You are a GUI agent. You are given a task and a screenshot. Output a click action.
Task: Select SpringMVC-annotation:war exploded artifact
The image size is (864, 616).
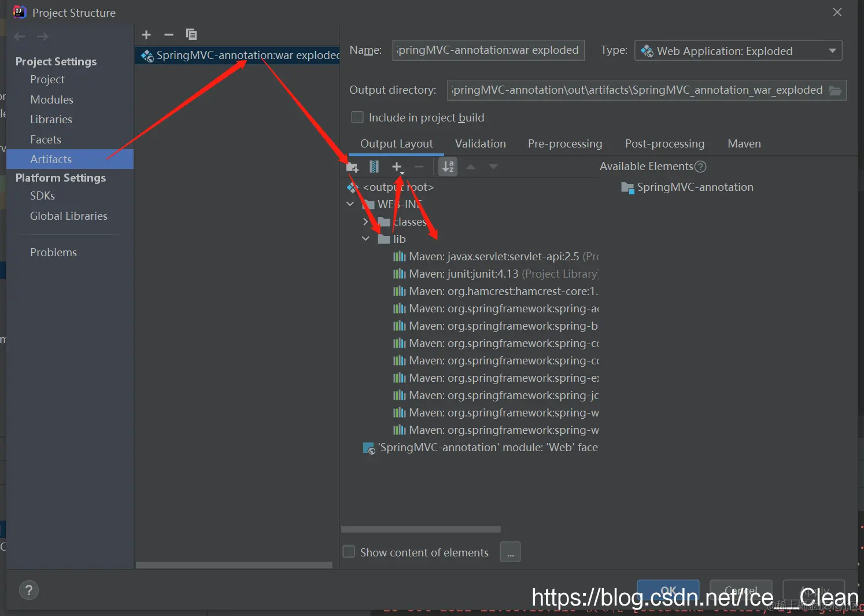(x=237, y=56)
